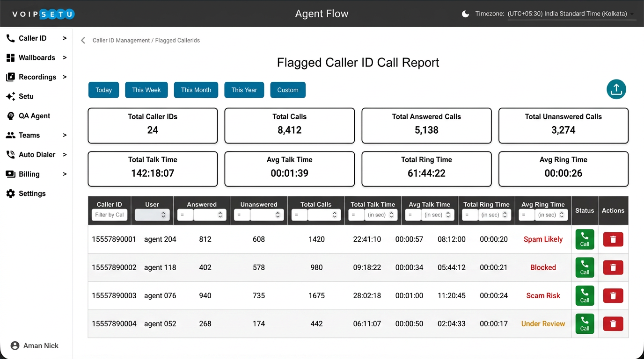
Task: Filter report by This Year
Action: point(244,90)
